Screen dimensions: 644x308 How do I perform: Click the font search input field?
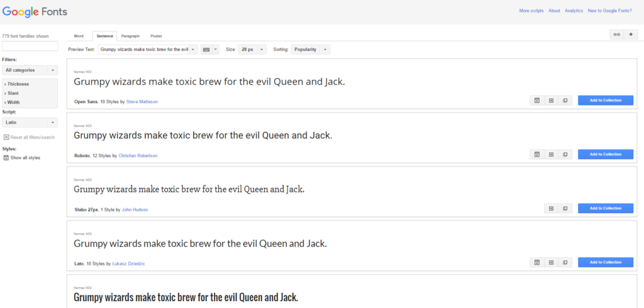30,46
